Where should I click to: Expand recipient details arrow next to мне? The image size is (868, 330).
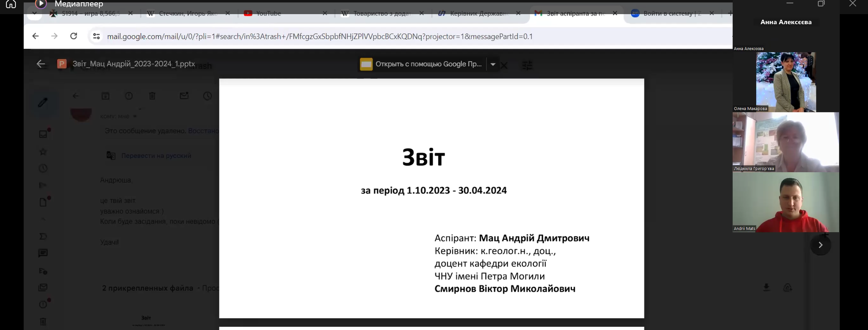coord(135,117)
